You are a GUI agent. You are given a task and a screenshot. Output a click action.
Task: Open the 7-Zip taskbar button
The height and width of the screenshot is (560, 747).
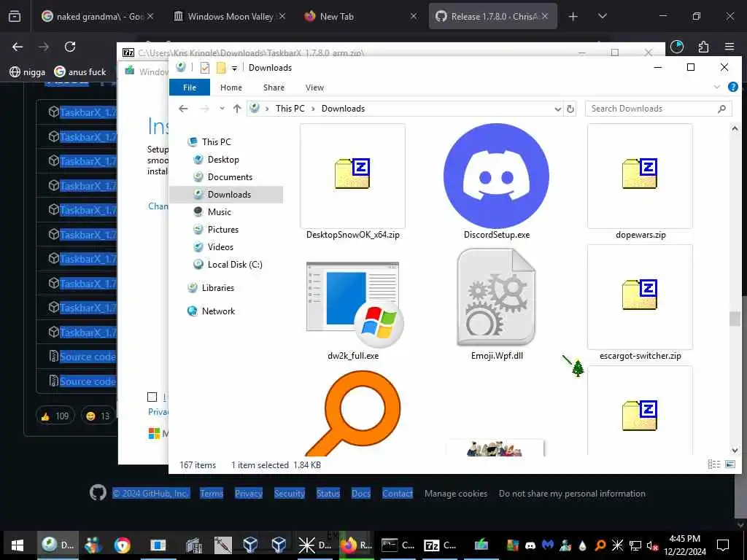[439, 545]
